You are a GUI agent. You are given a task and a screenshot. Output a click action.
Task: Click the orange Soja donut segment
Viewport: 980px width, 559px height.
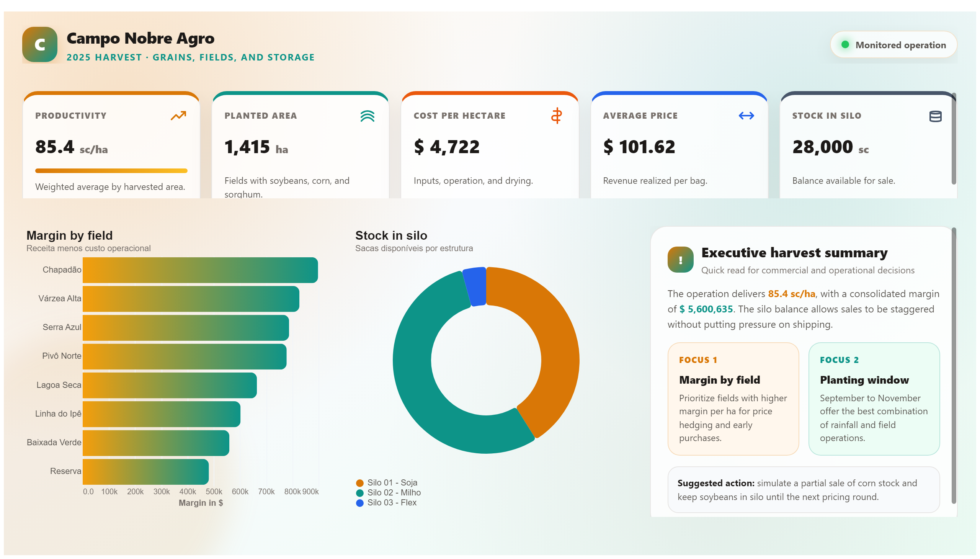pyautogui.click(x=545, y=345)
